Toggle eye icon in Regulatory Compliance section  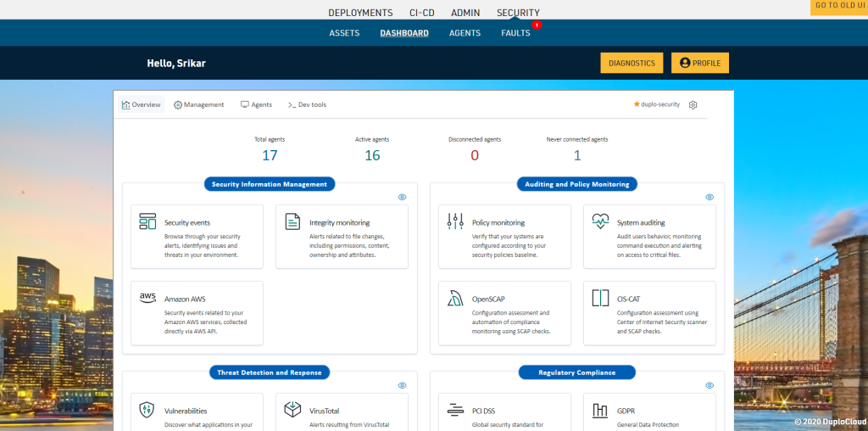(x=709, y=385)
